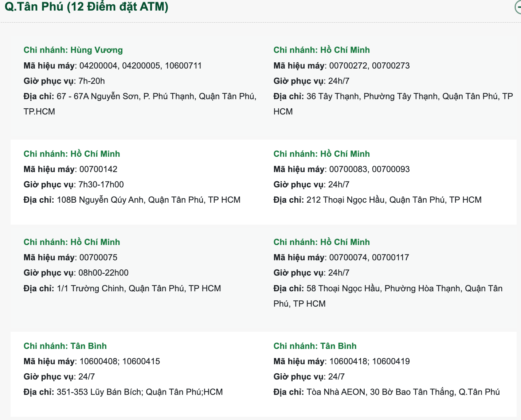This screenshot has width=521, height=420.
Task: Click the branch title above 58 Thoại Ngọc Hầu
Action: click(x=321, y=242)
